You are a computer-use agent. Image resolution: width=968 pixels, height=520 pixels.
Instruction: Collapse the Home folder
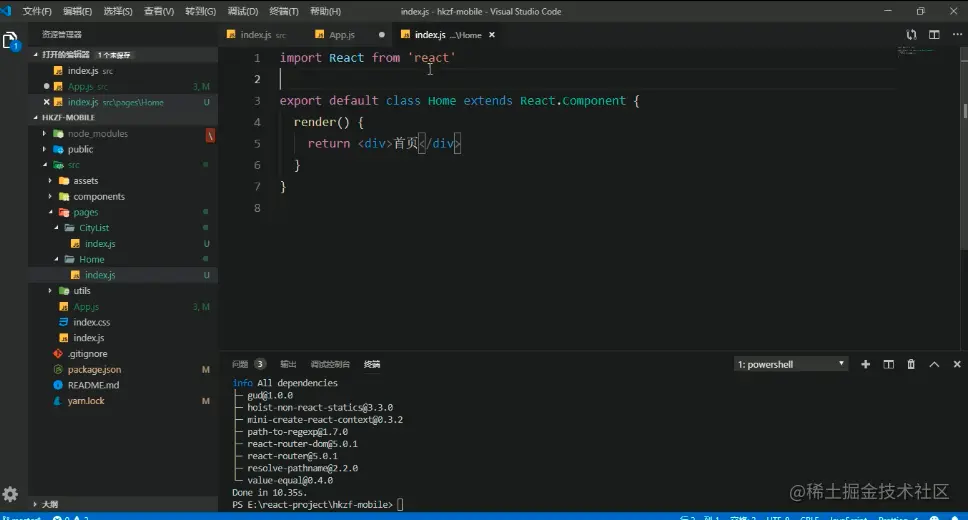pyautogui.click(x=56, y=259)
